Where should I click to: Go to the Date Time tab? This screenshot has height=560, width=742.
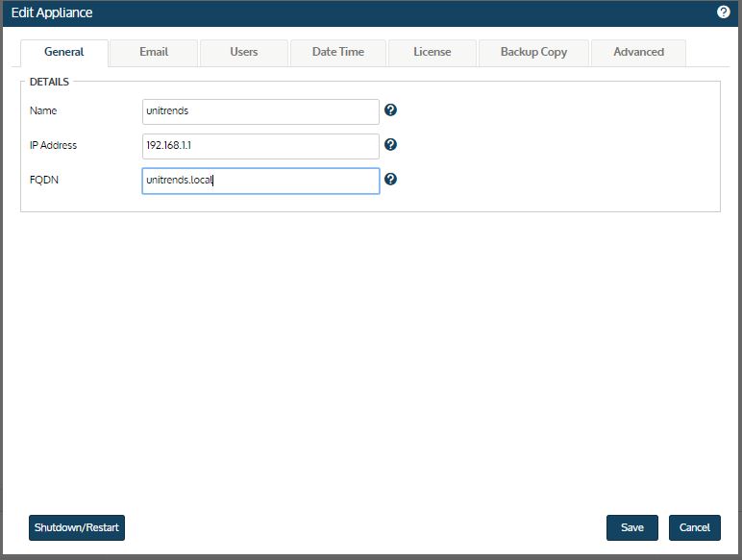338,53
